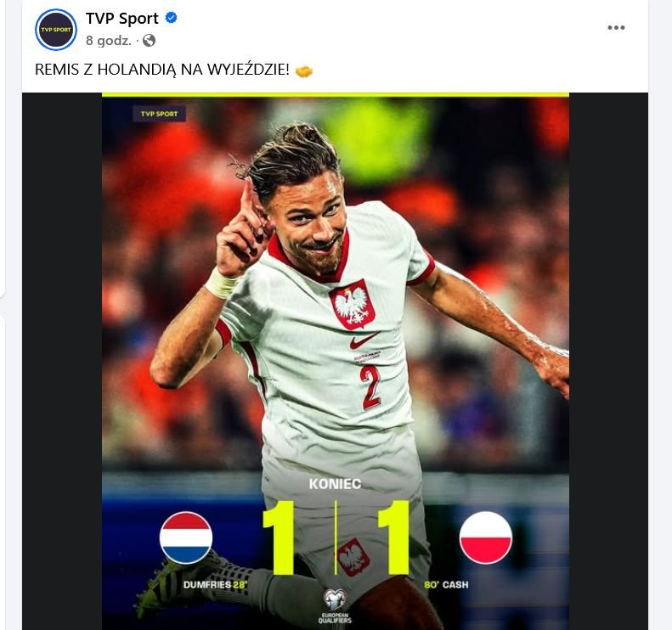Viewport: 672px width, 630px height.
Task: Click the blue verified badge
Action: coord(172,18)
